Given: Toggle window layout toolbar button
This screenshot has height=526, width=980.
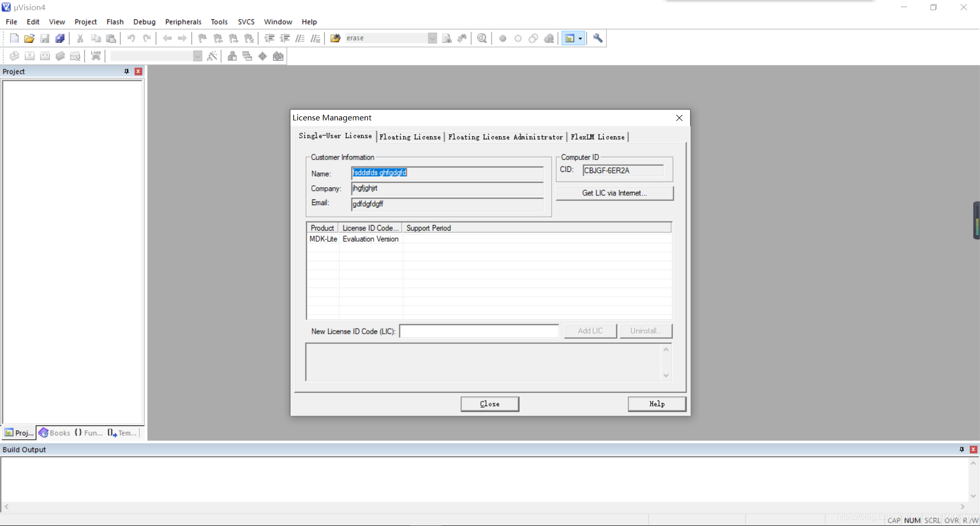Looking at the screenshot, I should coord(570,38).
